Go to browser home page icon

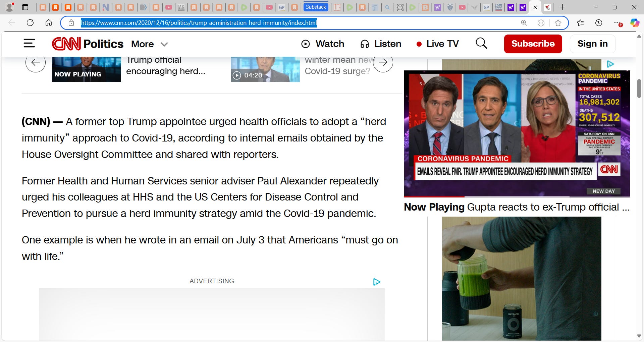(x=49, y=23)
